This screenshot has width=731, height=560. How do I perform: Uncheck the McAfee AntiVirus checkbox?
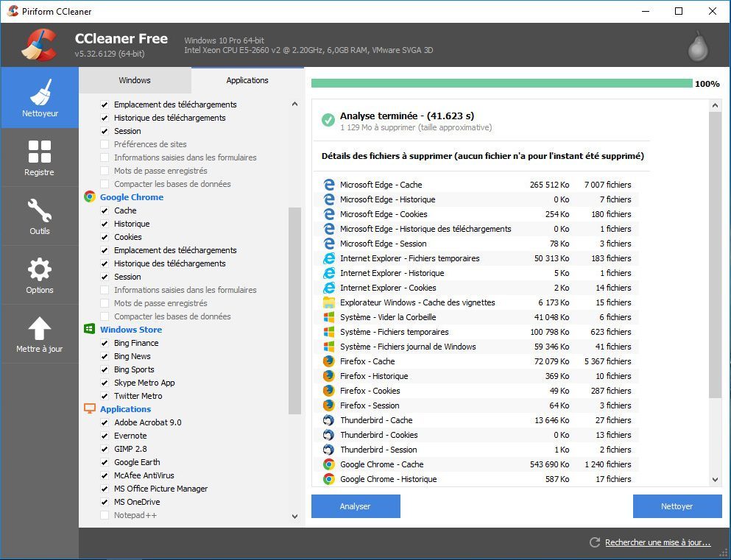[105, 475]
